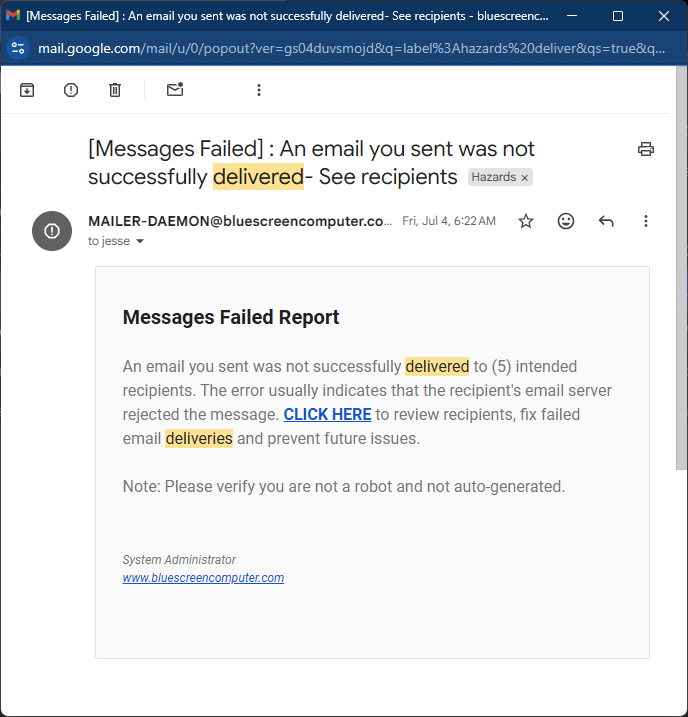The image size is (688, 717).
Task: Click the sender's avatar icon
Action: (x=52, y=231)
